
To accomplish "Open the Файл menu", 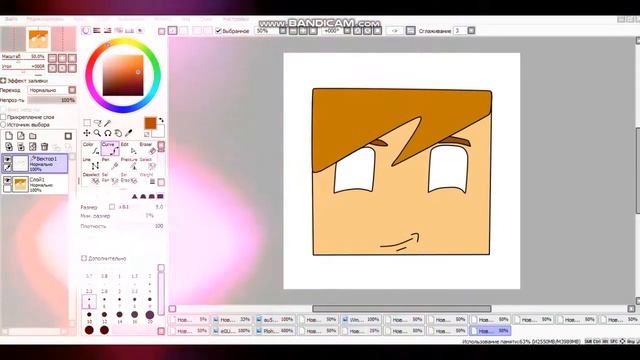I will 11,19.
